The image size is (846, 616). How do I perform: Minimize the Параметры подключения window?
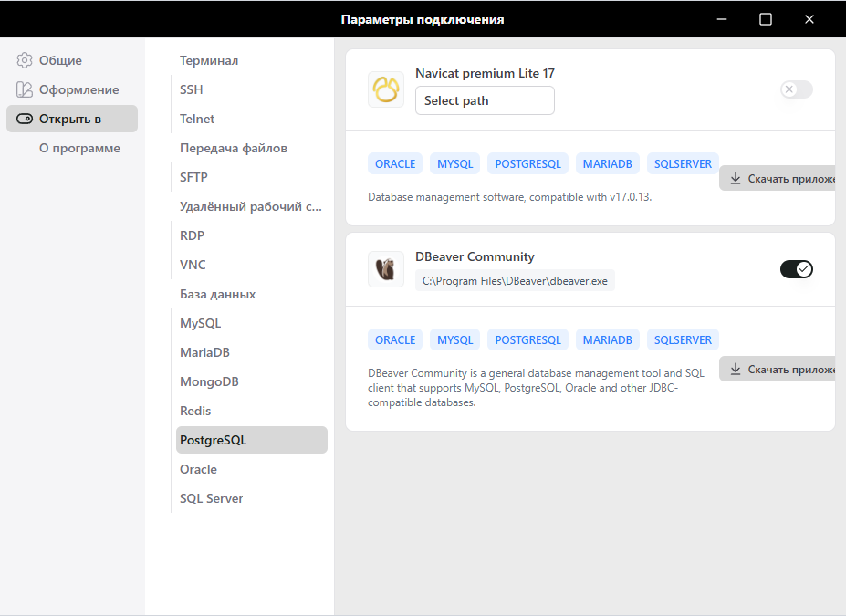click(x=721, y=19)
